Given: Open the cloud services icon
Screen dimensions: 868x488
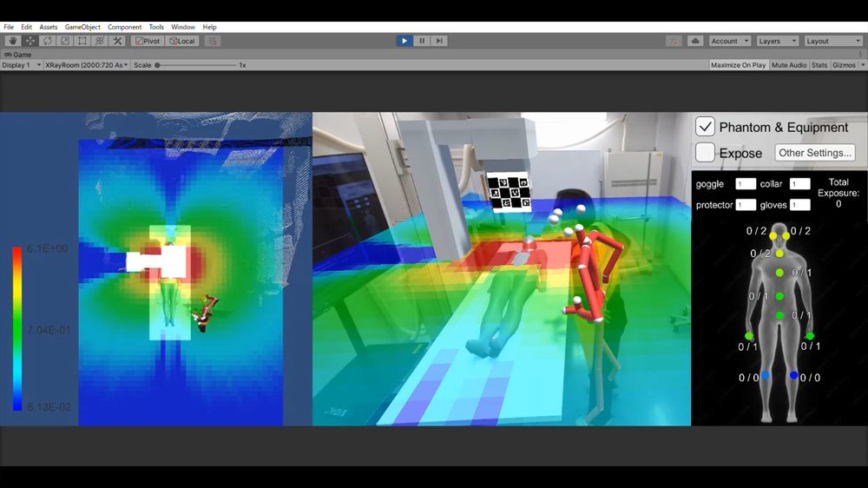Looking at the screenshot, I should pyautogui.click(x=695, y=41).
